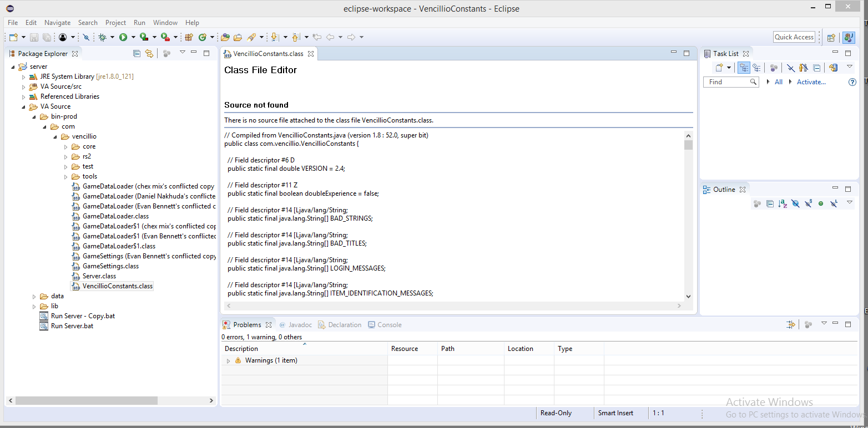
Task: Click the New Java Package icon
Action: 189,37
